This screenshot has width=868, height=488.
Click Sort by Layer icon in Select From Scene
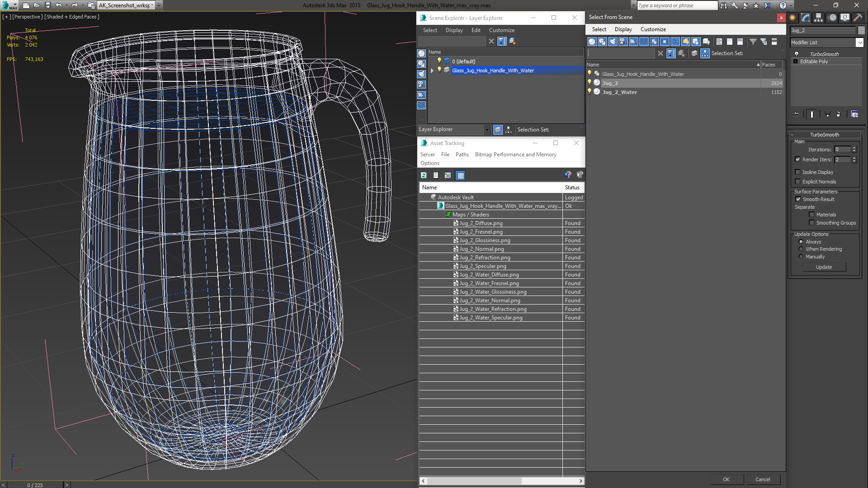point(694,53)
